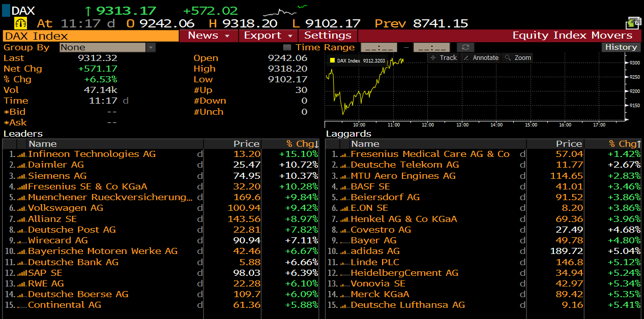
Task: Click Siemens AG price 74.95
Action: [247, 176]
